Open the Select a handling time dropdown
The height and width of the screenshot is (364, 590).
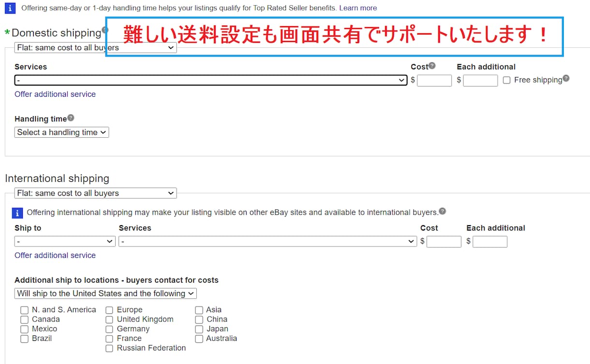[x=61, y=132]
